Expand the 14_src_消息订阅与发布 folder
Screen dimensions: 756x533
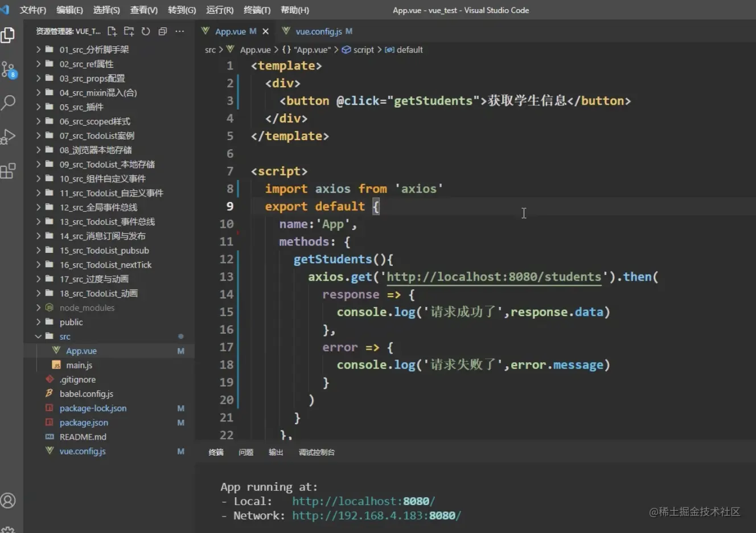38,236
